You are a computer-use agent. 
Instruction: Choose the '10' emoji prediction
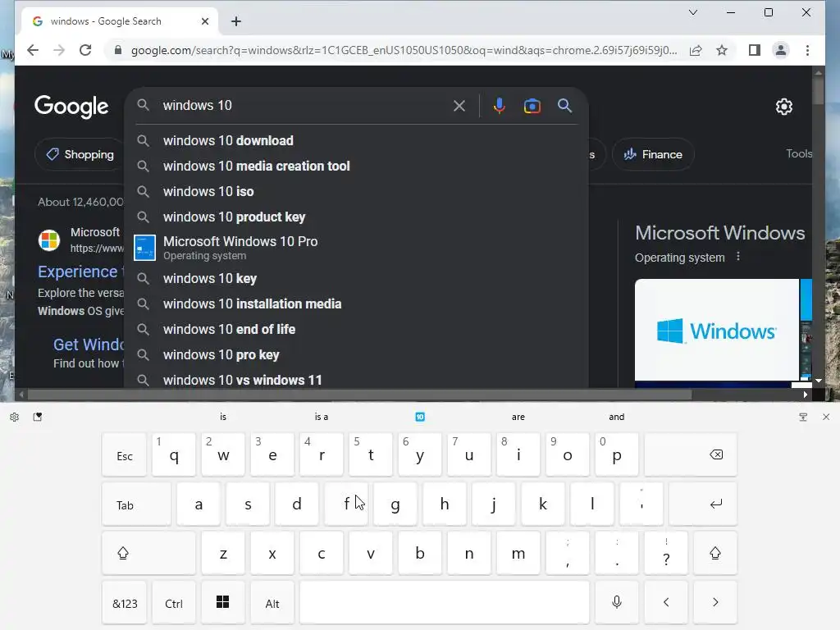(x=420, y=417)
